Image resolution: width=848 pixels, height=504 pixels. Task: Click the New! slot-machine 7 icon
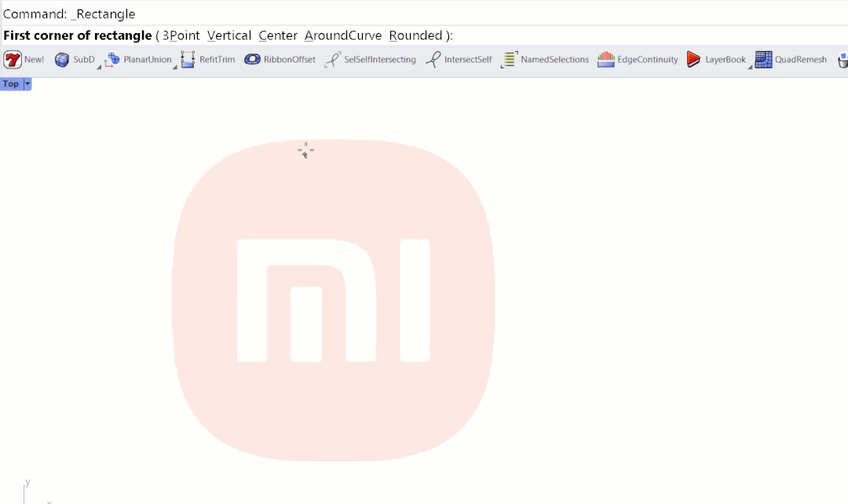[x=13, y=60]
